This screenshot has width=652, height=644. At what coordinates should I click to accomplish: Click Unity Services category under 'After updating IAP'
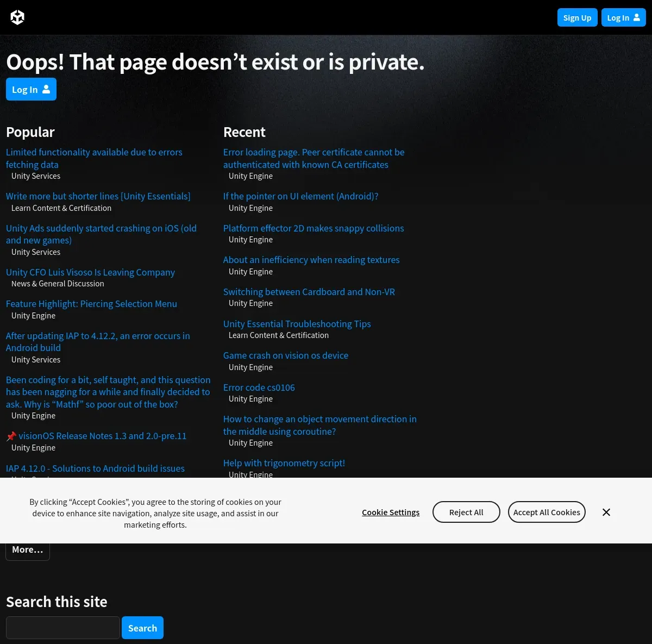[36, 360]
